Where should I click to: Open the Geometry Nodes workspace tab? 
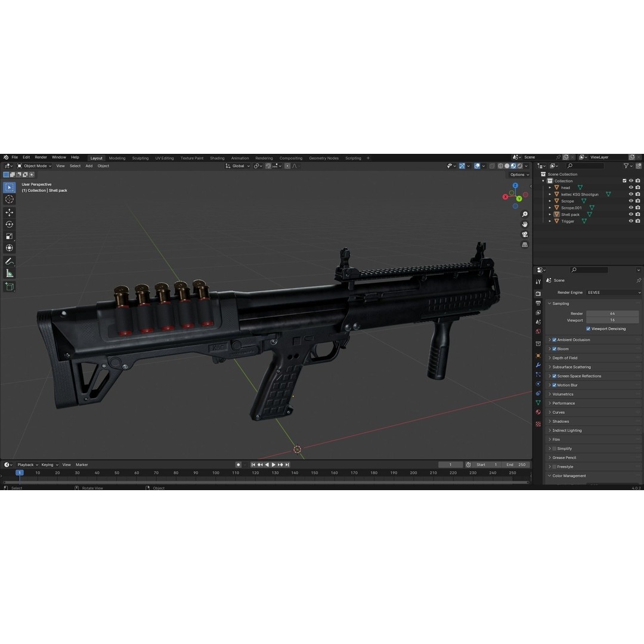click(324, 158)
